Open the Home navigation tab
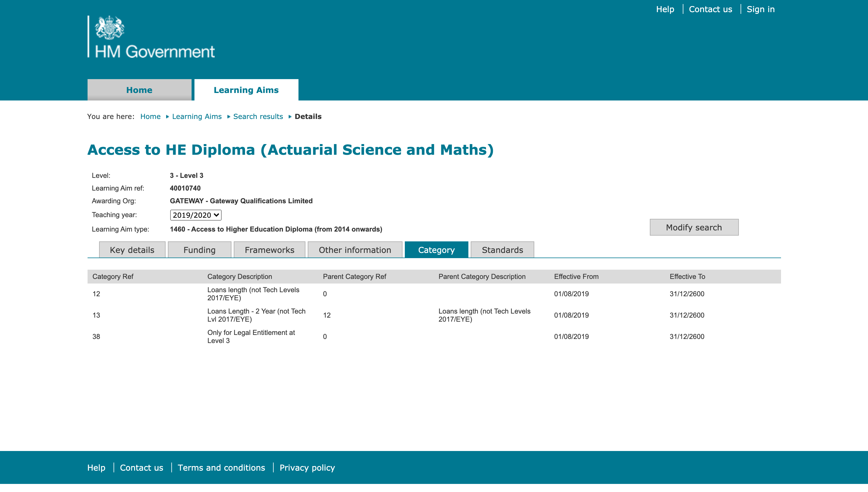Viewport: 868px width, 492px height. point(139,90)
